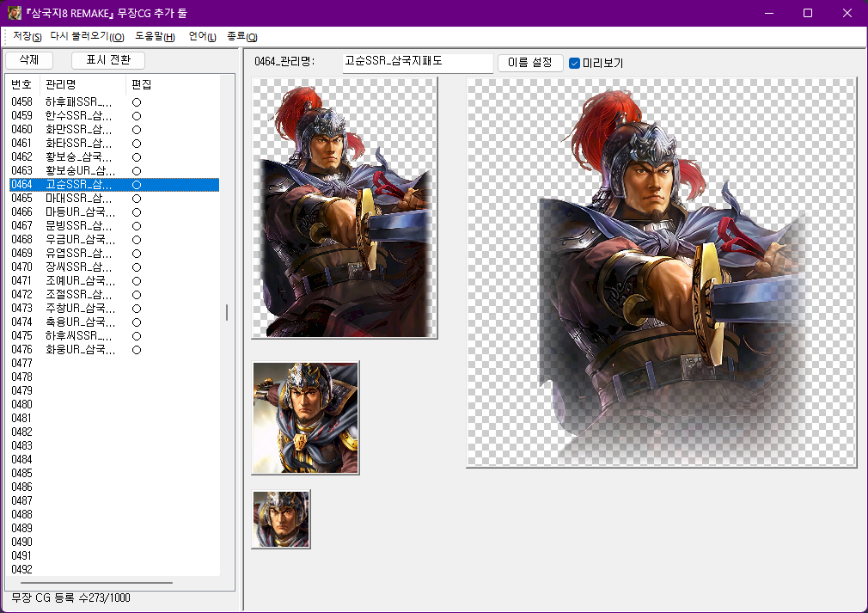Select row 0476 화웅UR
Viewport: 868px width, 613px height.
[x=114, y=349]
